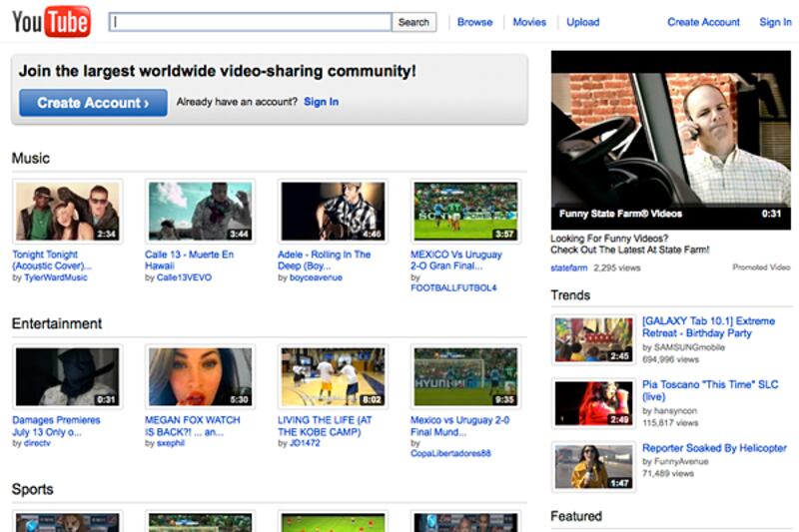Image resolution: width=799 pixels, height=532 pixels.
Task: Click the hansyncon uploader name
Action: (x=675, y=411)
